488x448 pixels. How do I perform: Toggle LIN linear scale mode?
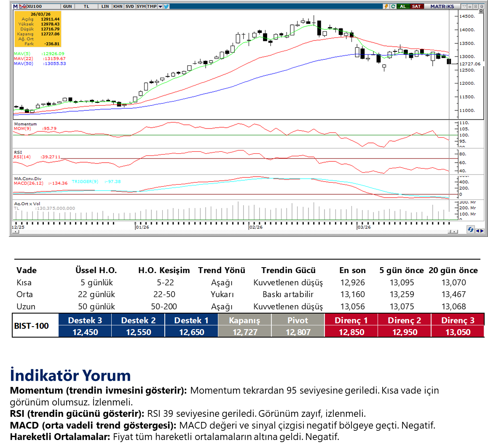point(105,6)
